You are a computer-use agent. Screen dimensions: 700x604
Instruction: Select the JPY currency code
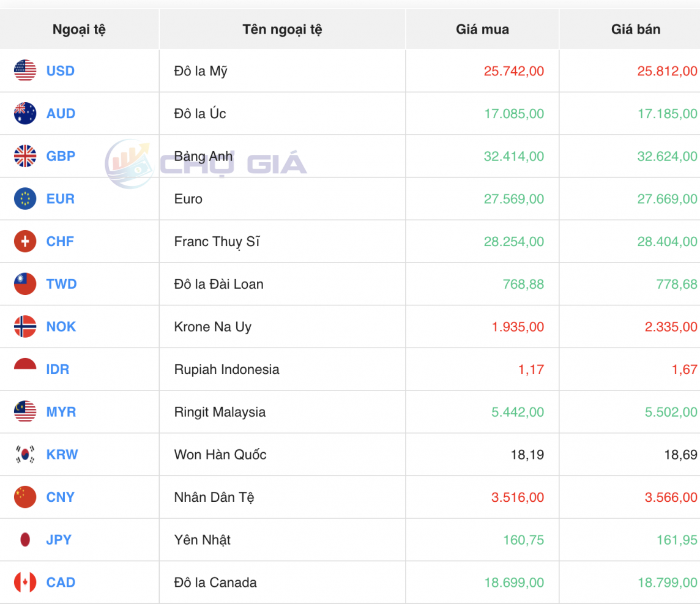(x=59, y=540)
